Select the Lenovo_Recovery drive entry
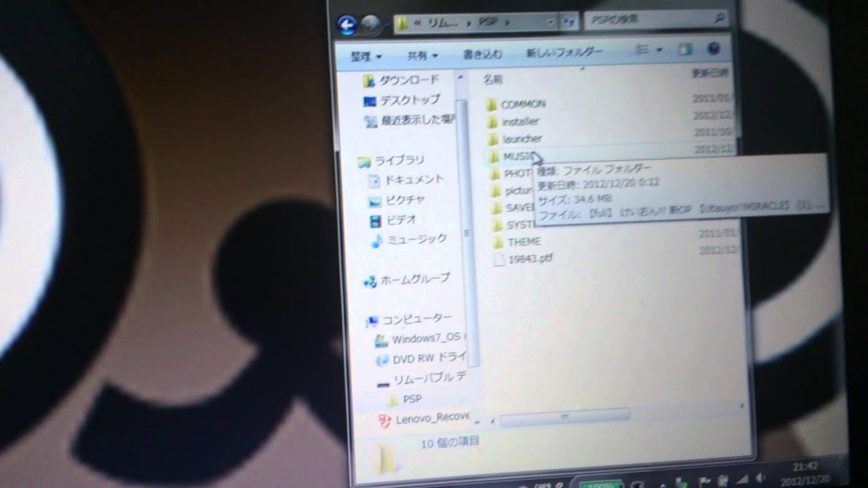The height and width of the screenshot is (488, 868). tap(423, 418)
